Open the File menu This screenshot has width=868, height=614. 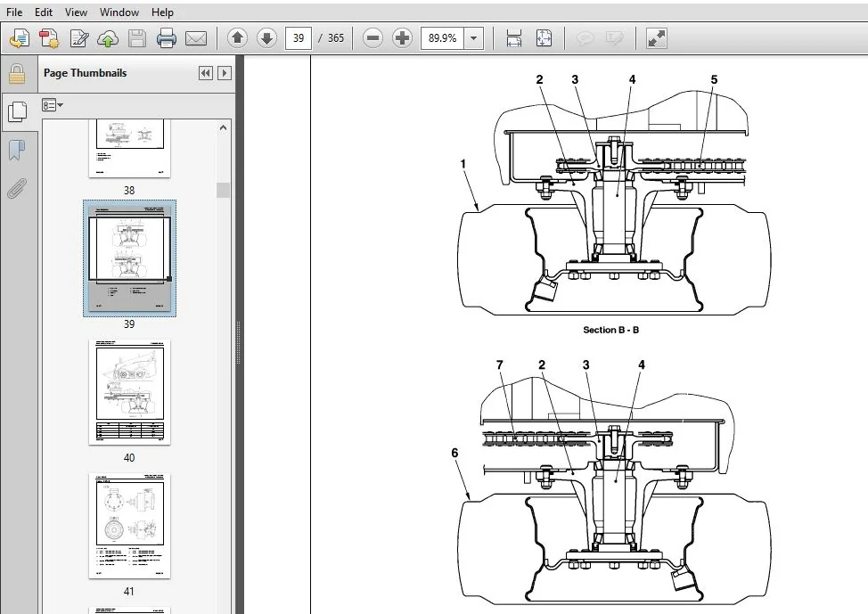(14, 12)
